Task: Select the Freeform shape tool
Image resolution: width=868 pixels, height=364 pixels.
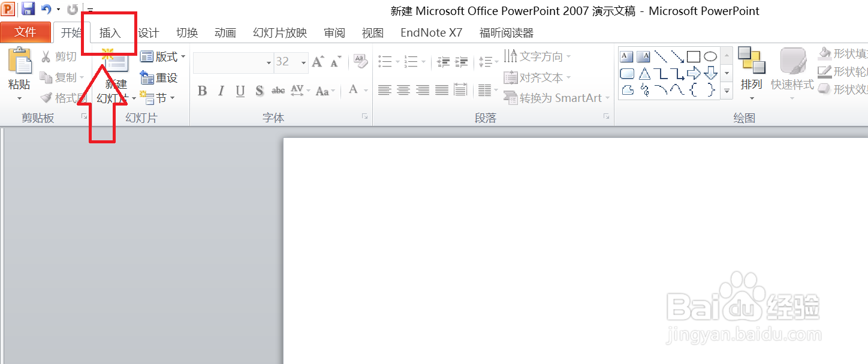Action: 627,90
